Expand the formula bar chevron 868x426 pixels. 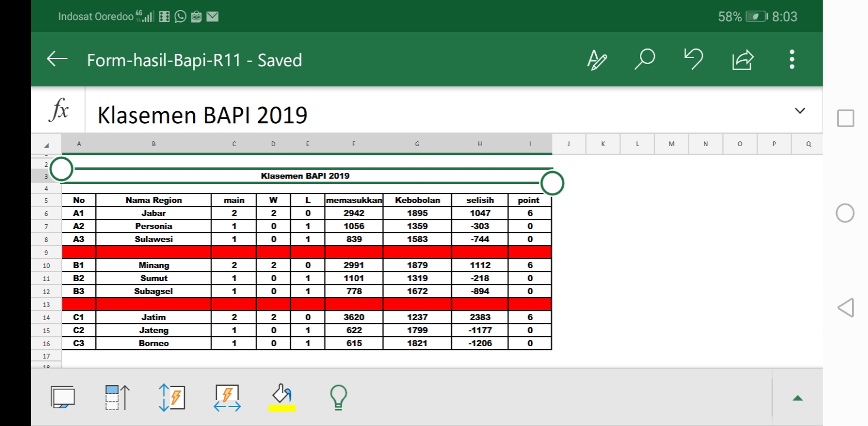click(x=800, y=111)
